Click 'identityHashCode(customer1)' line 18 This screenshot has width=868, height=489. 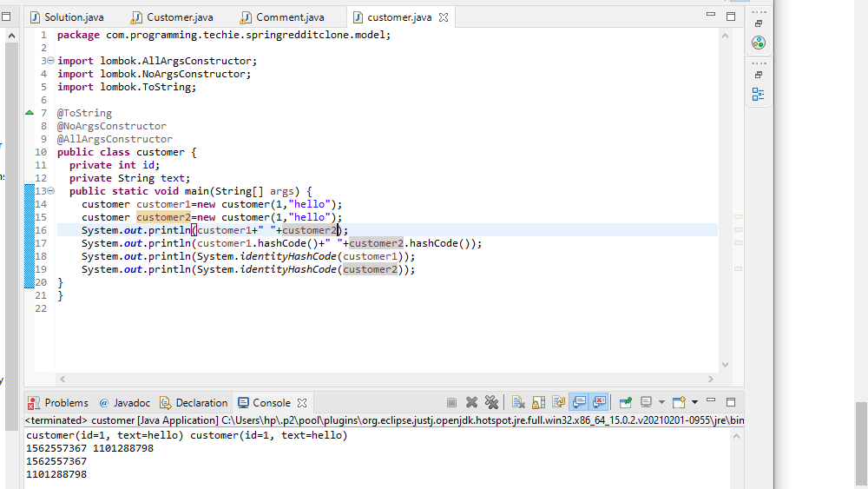[x=321, y=256]
